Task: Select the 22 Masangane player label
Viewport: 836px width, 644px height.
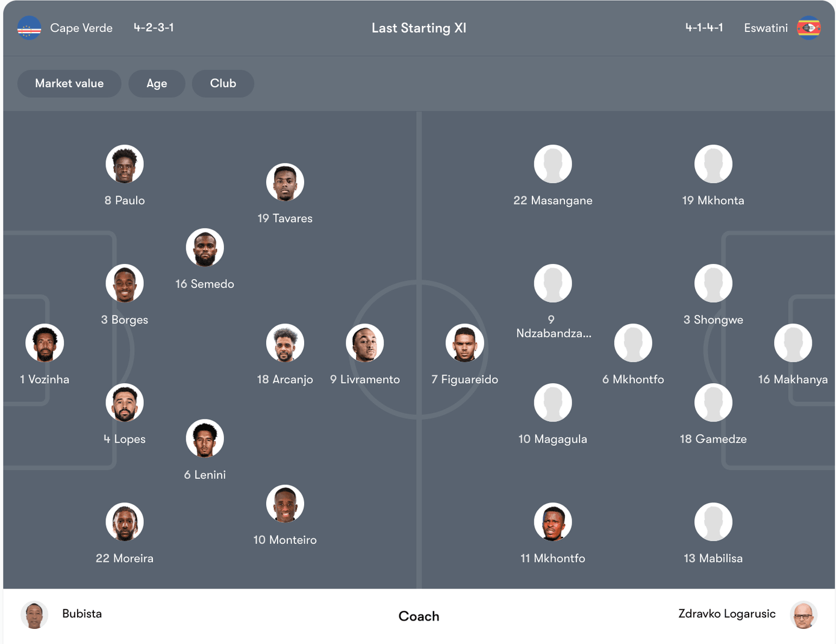Action: 552,200
